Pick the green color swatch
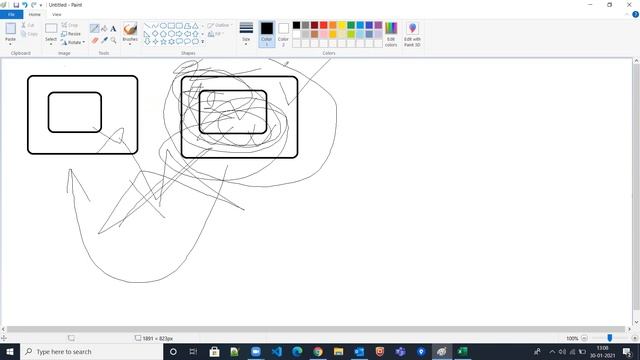The image size is (640, 360). [x=351, y=25]
